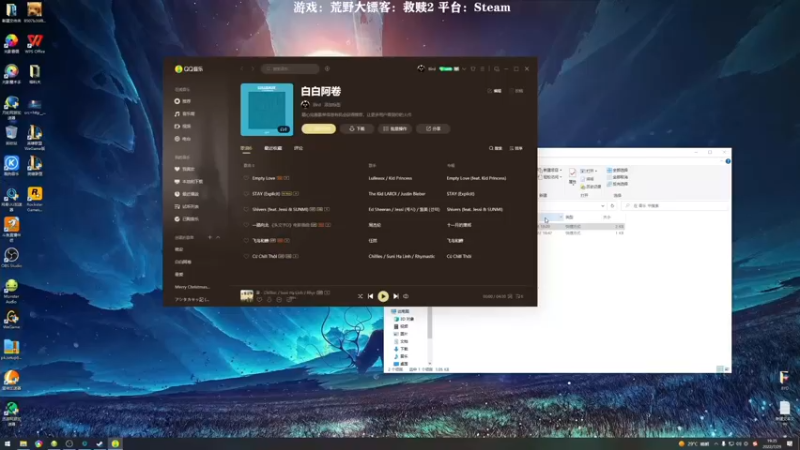Open 已购音乐 in sidebar
The width and height of the screenshot is (800, 450).
point(187,219)
